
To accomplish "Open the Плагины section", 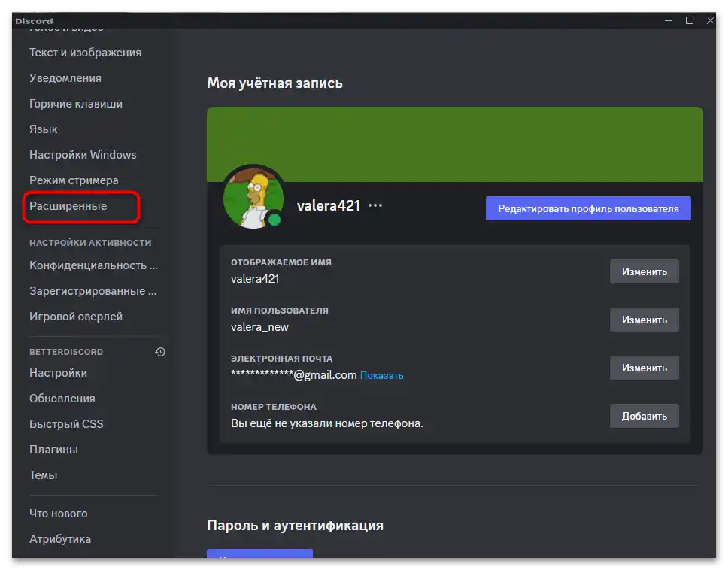I will [x=54, y=450].
